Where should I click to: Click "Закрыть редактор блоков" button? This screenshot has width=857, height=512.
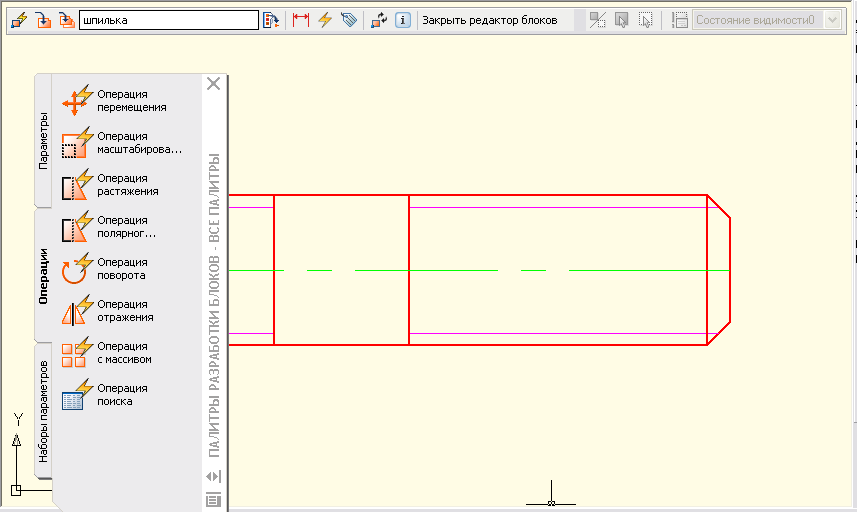[490, 20]
